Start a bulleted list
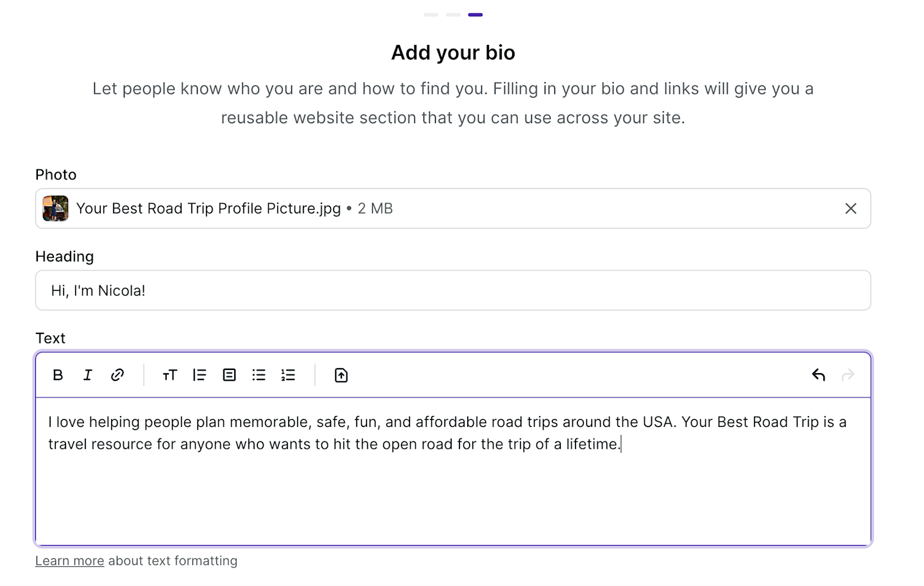Viewport: 924px width, 586px height. [x=259, y=375]
